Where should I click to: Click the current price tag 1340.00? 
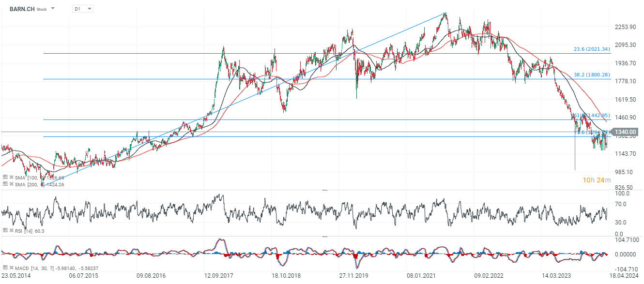[624, 132]
